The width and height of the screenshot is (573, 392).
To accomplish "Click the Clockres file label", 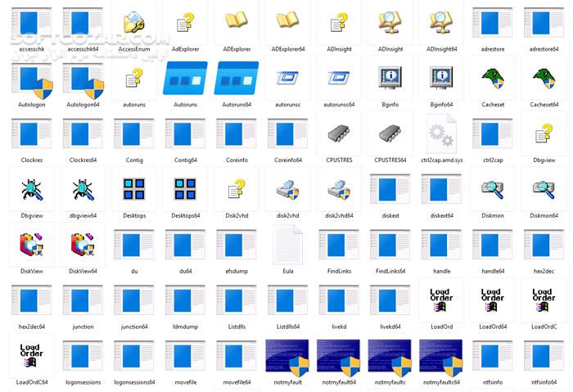I will coord(32,160).
